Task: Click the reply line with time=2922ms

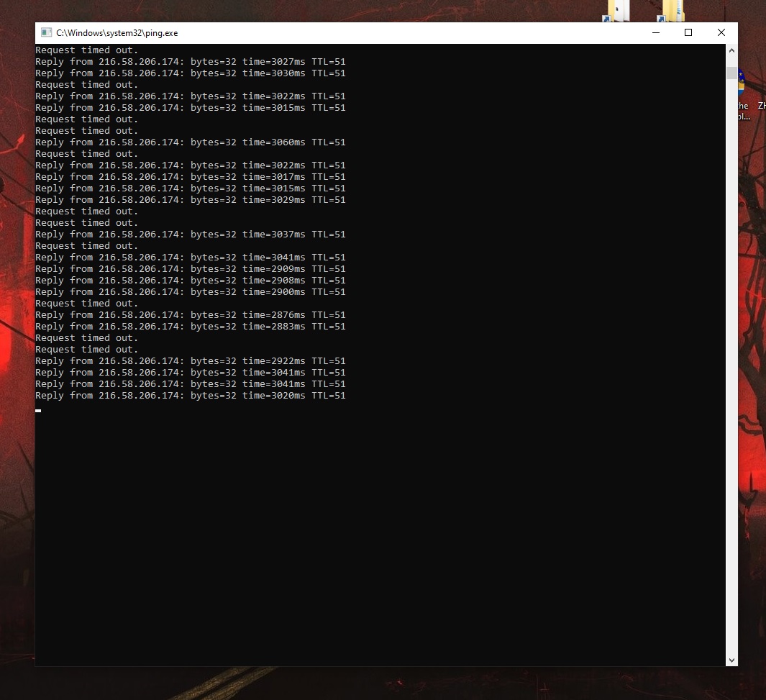Action: click(x=191, y=361)
